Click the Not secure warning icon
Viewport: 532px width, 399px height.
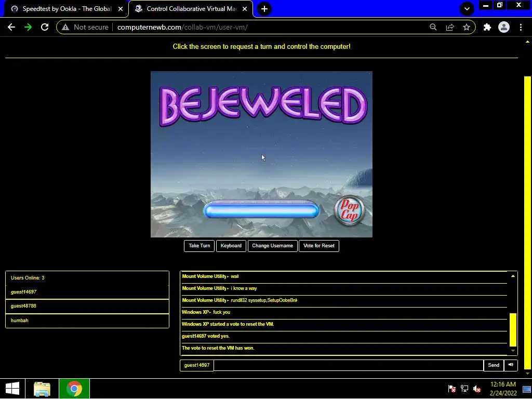[65, 27]
